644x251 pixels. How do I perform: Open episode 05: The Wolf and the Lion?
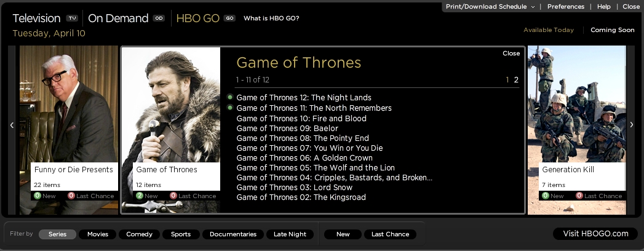click(316, 167)
